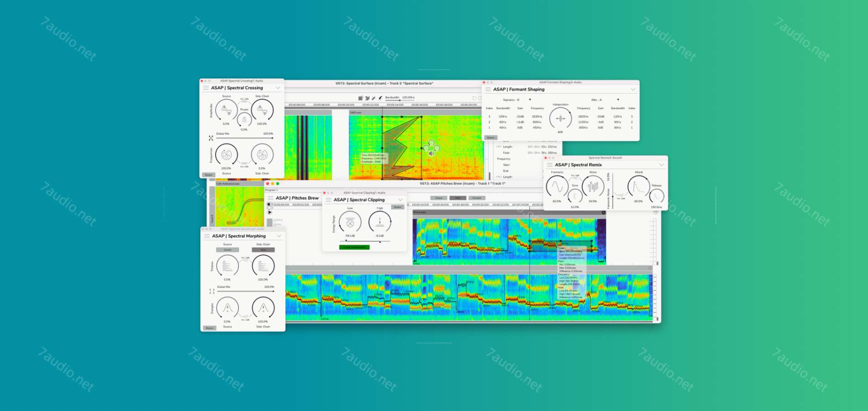Expand the chevron in Spectral Morphing header
This screenshot has height=411, width=868.
click(279, 236)
